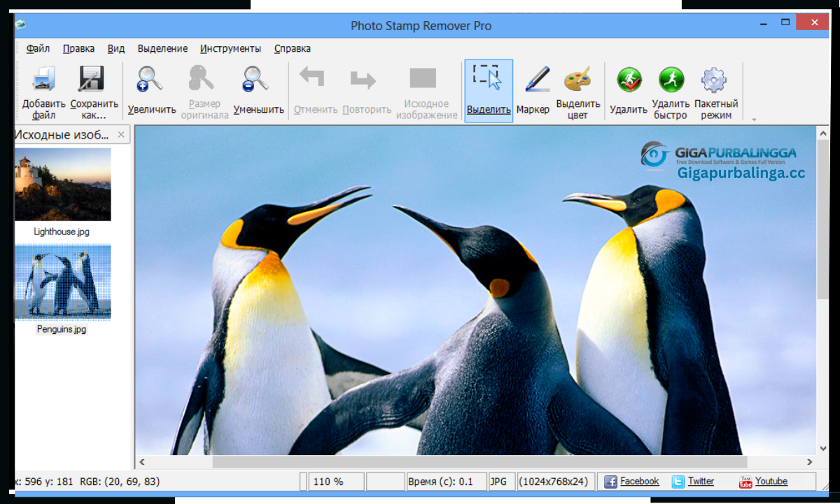Click the Удалить remove icon

click(x=629, y=80)
